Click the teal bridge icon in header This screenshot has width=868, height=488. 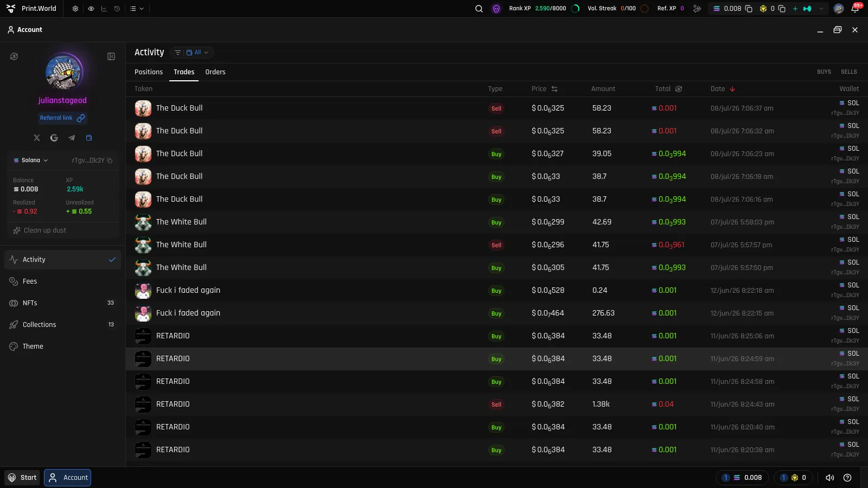tap(807, 9)
